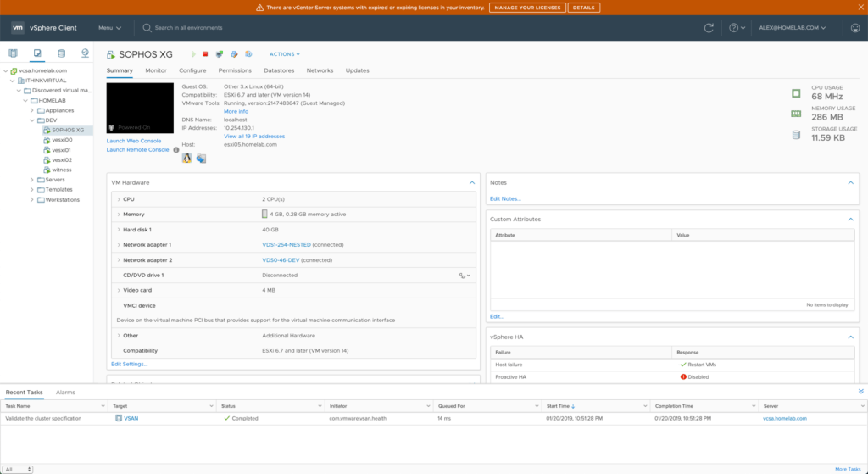This screenshot has width=868, height=474.
Task: Click the search in all environments field
Action: pyautogui.click(x=195, y=28)
